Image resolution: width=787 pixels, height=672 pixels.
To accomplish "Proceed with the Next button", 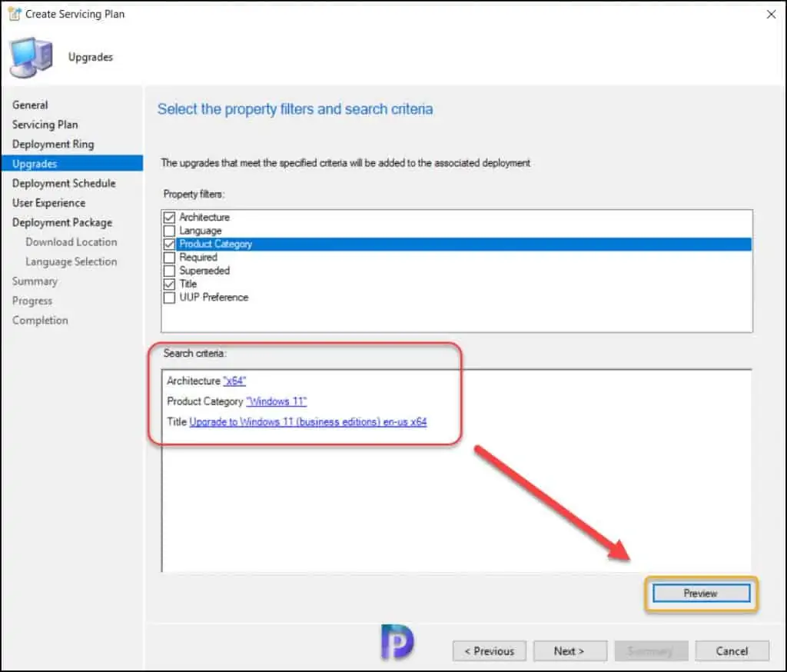I will point(569,651).
